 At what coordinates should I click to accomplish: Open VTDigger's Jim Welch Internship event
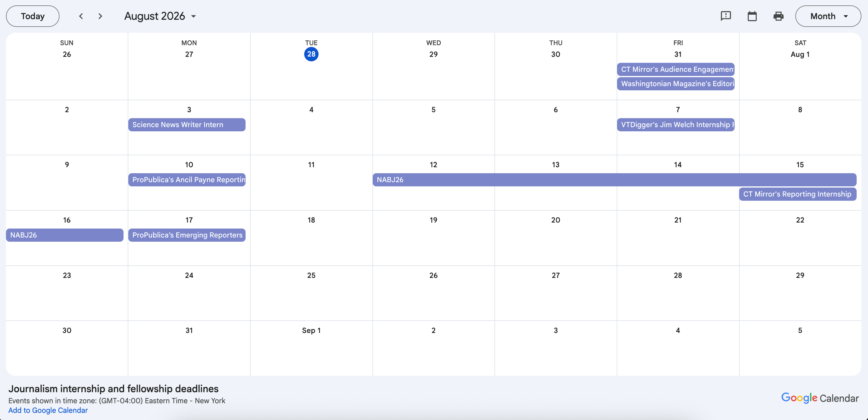676,125
